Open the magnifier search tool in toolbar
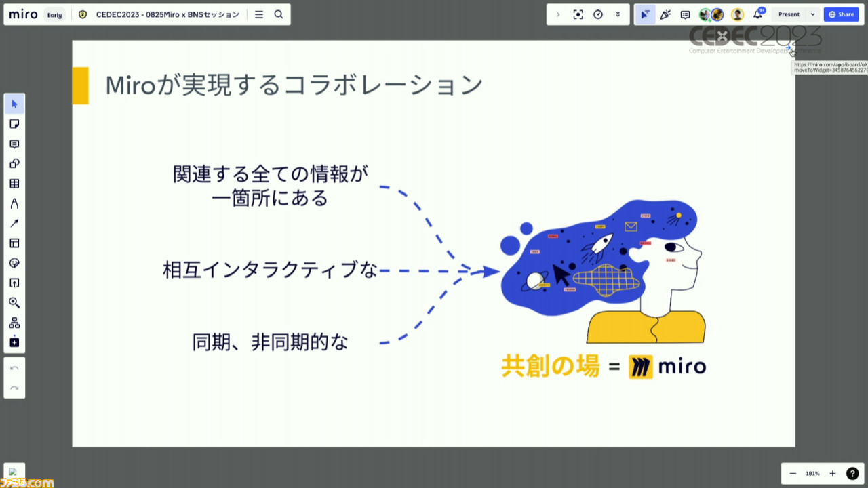Viewport: 868px width, 488px height. 14,302
